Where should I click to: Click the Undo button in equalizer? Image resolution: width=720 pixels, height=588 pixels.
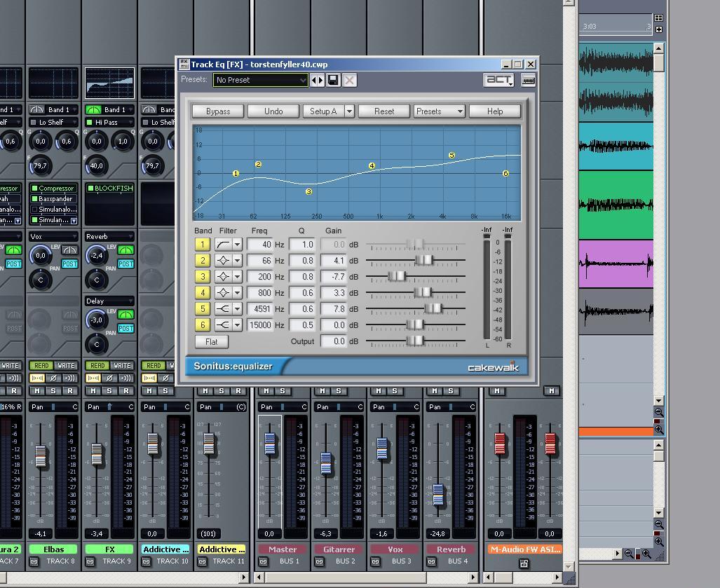pos(273,111)
